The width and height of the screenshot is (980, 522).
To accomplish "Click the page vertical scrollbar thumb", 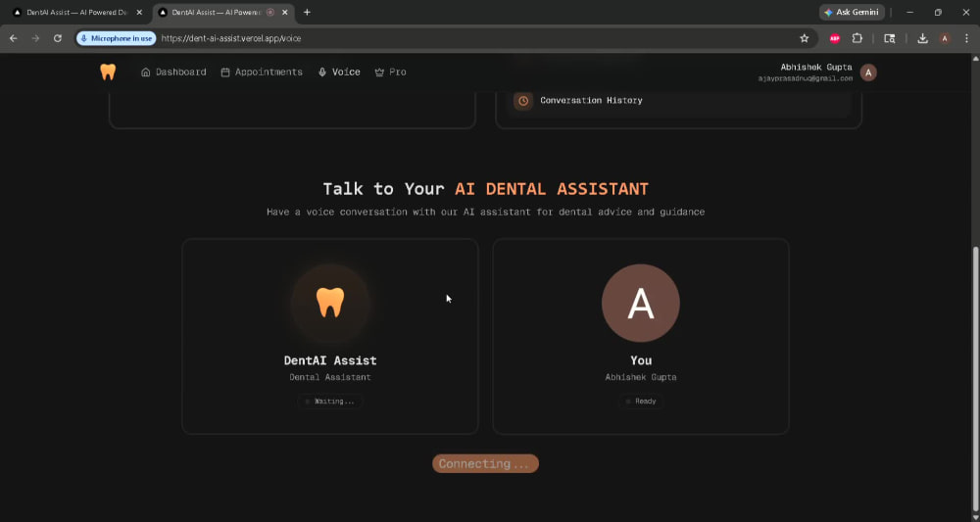I will click(976, 380).
